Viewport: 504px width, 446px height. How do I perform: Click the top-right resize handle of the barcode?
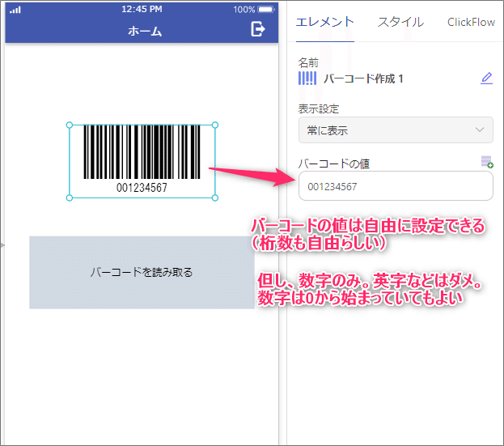[215, 125]
